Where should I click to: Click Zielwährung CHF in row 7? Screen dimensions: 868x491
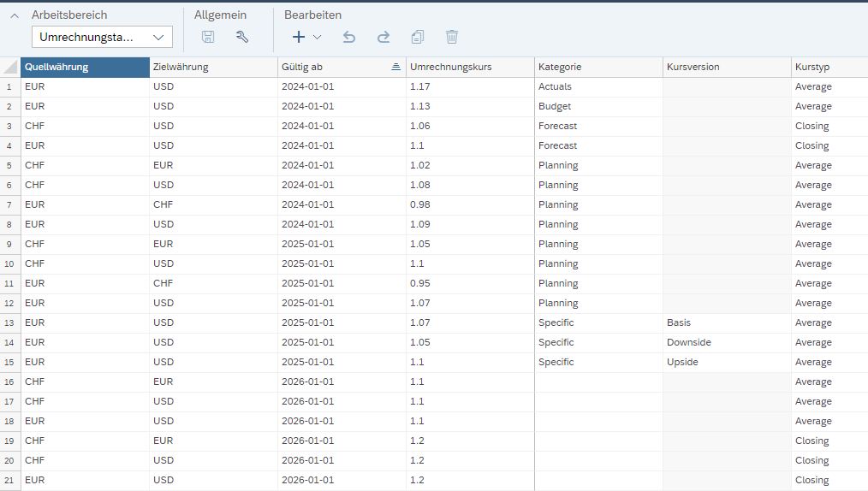tap(214, 204)
